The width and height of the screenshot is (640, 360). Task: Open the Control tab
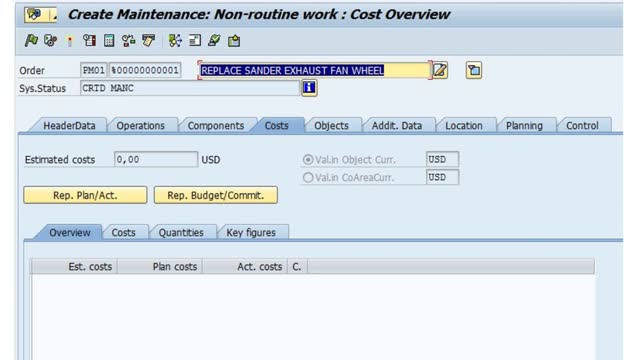click(582, 126)
